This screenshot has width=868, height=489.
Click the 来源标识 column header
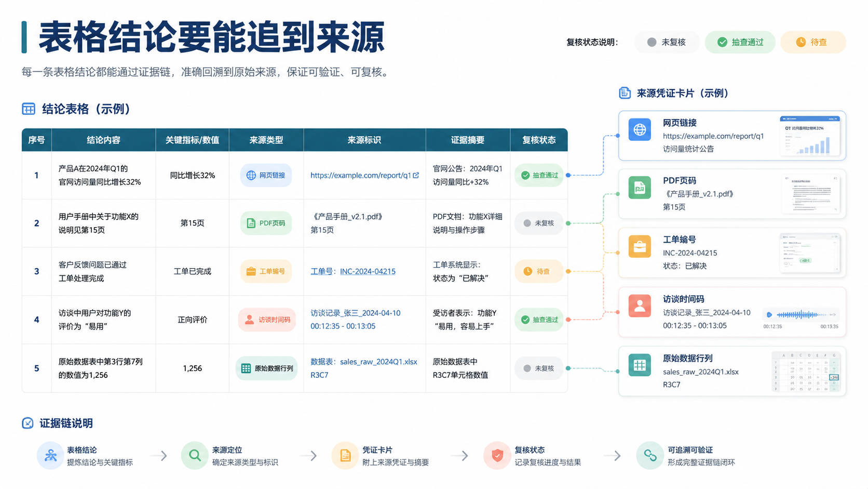pos(364,140)
